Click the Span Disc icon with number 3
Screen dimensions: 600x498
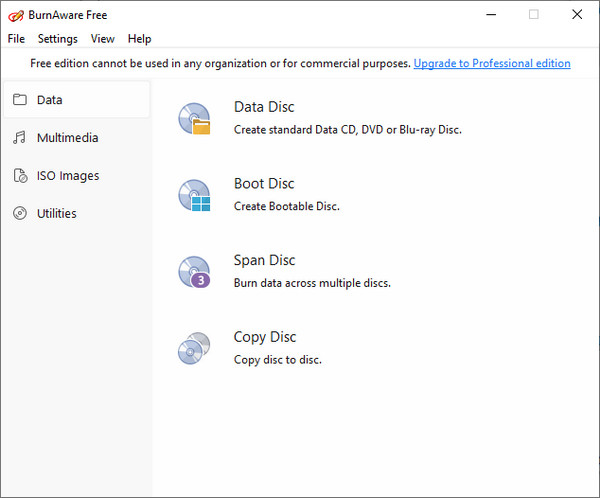[194, 272]
